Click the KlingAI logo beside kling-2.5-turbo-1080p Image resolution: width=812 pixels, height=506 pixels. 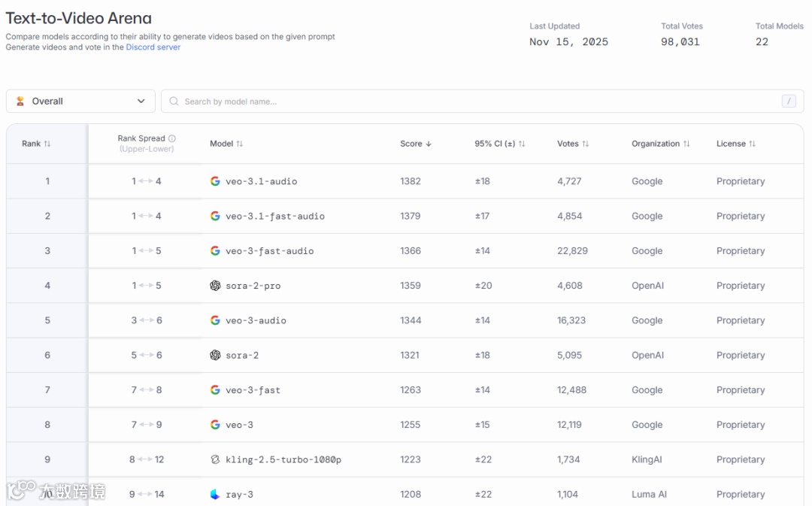pyautogui.click(x=215, y=459)
